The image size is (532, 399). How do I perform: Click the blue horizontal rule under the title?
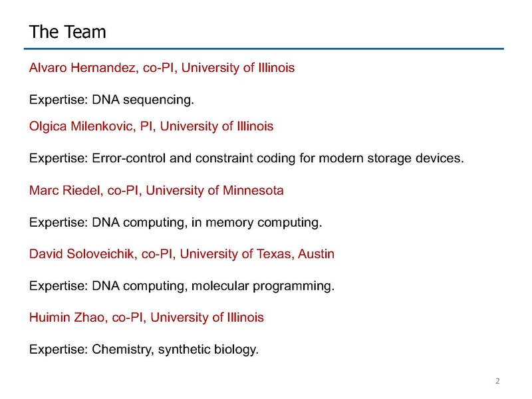click(x=263, y=49)
